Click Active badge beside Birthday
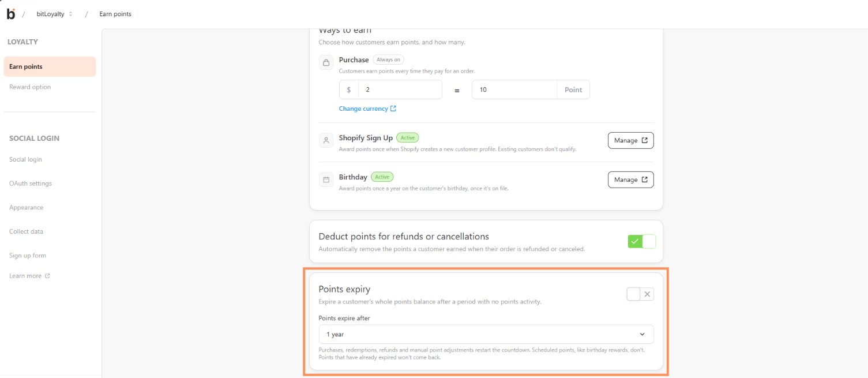 point(382,177)
